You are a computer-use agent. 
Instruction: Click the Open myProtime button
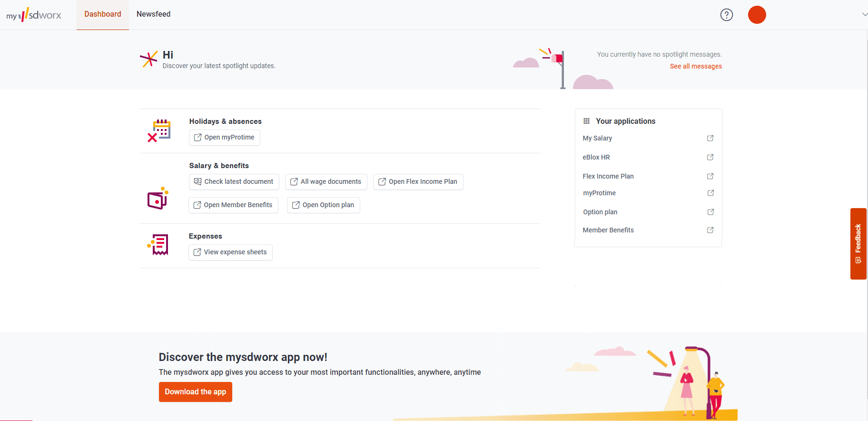coord(225,137)
